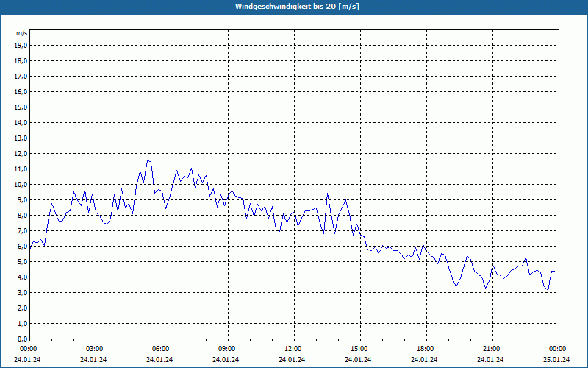588x368 pixels.
Task: Click the 'm/s' unit label
Action: [x=22, y=33]
